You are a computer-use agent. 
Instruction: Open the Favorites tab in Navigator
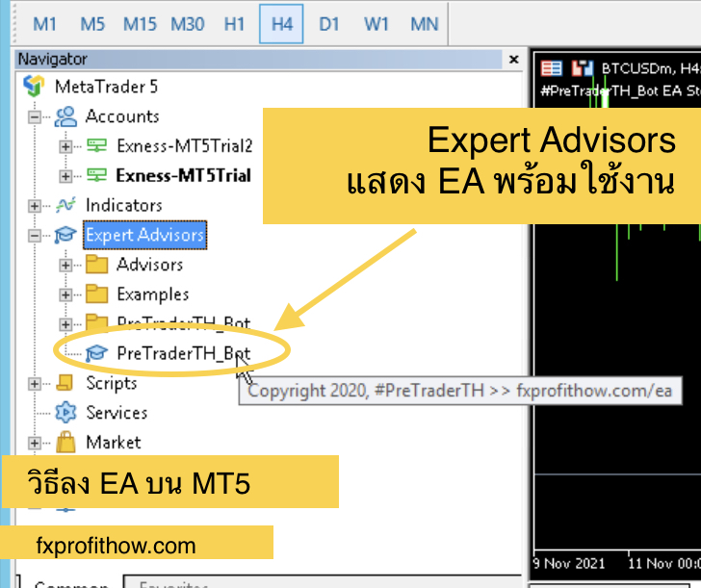click(173, 582)
